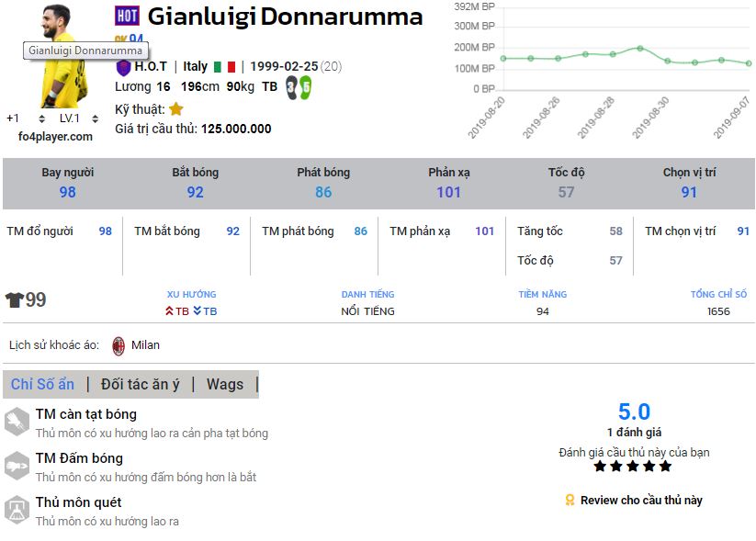
Task: Click the H.O.T purple shield icon
Action: click(123, 67)
